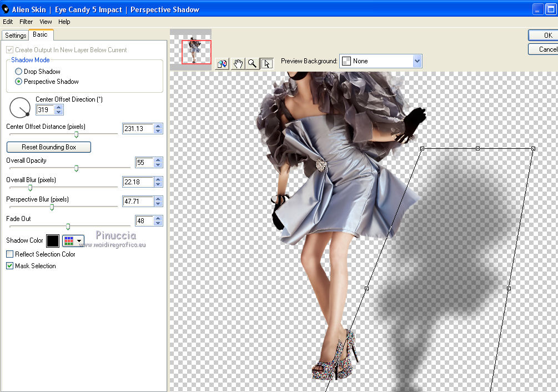Click the Overall Blur slider handle

[30, 188]
